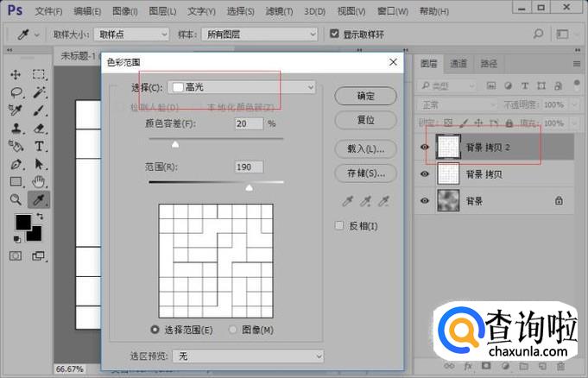
Task: Pick the Eraser tool
Action: pos(40,128)
